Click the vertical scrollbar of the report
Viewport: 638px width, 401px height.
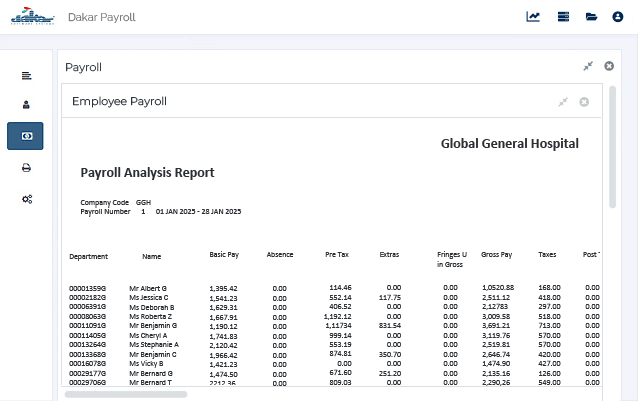[612, 147]
